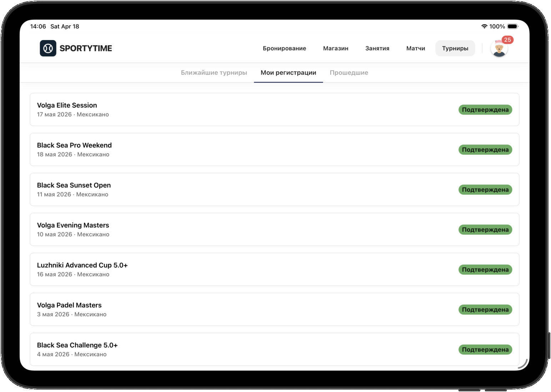Screen dimensions: 551x392
Task: Go to the Магазин menu item
Action: pyautogui.click(x=335, y=48)
